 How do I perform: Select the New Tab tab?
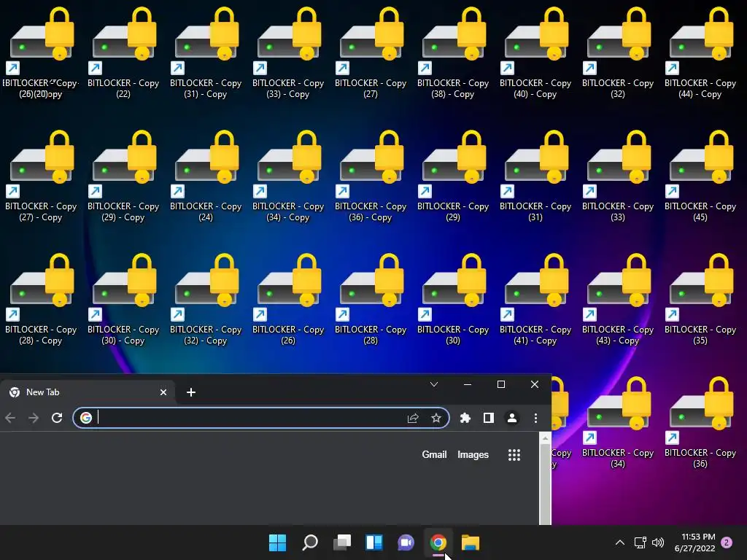88,392
